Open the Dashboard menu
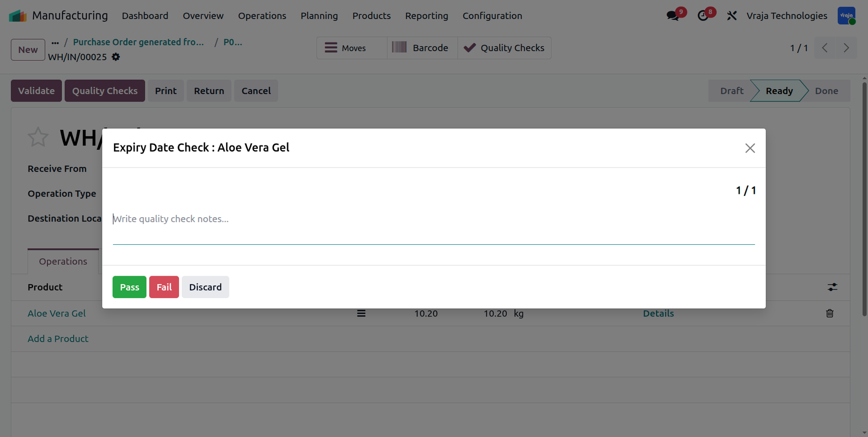The height and width of the screenshot is (437, 868). tap(145, 16)
